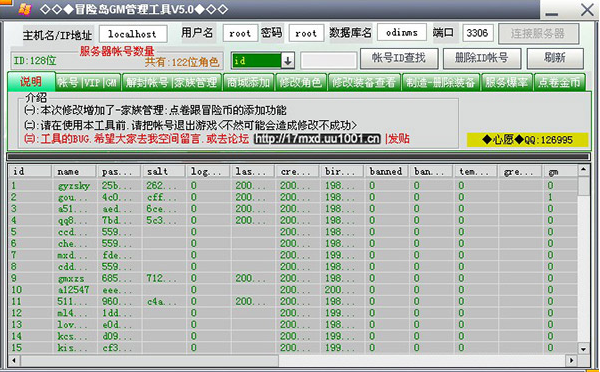The image size is (600, 372).
Task: Switch to the 商城添加 tab
Action: [248, 82]
